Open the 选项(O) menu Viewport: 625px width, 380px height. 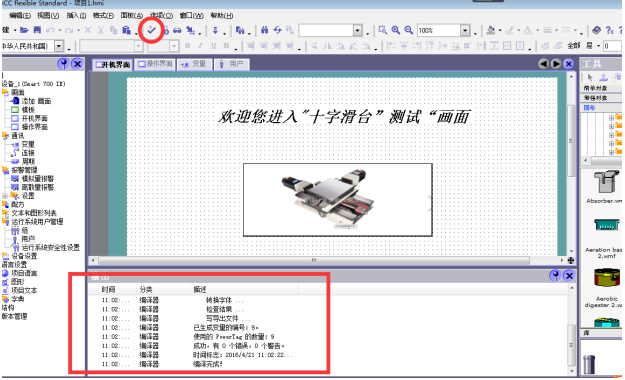[161, 15]
